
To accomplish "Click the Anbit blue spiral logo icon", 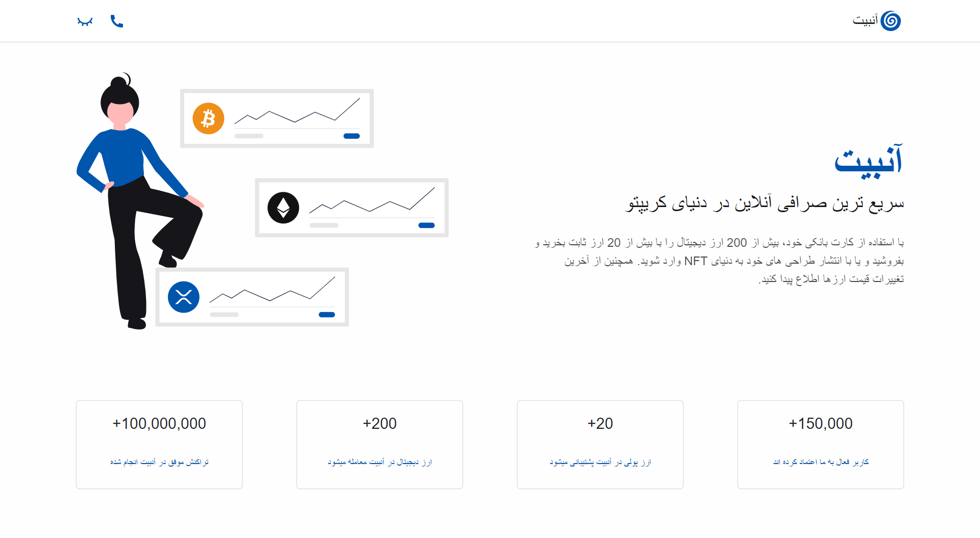I will 891,21.
